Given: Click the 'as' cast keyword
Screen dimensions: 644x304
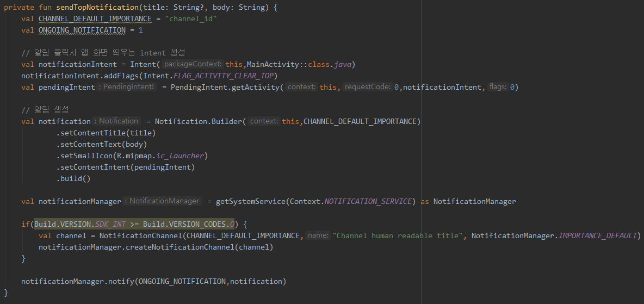Looking at the screenshot, I should pos(425,201).
